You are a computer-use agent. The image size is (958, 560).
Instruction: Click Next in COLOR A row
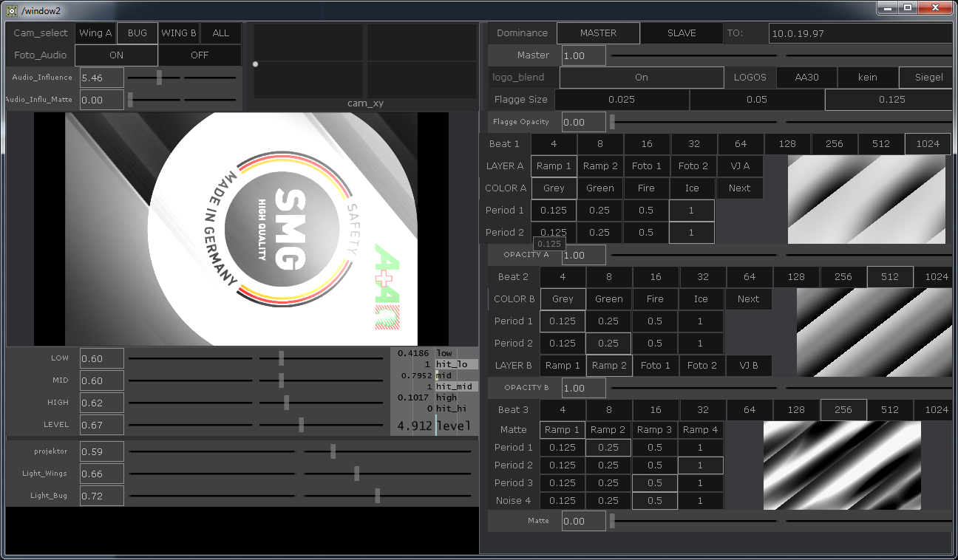pyautogui.click(x=739, y=188)
